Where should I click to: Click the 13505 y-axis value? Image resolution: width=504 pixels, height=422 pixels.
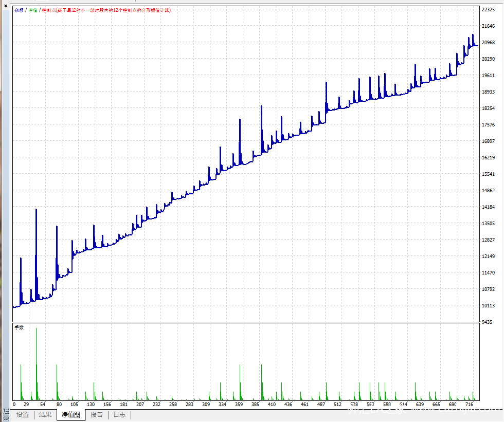click(x=488, y=223)
